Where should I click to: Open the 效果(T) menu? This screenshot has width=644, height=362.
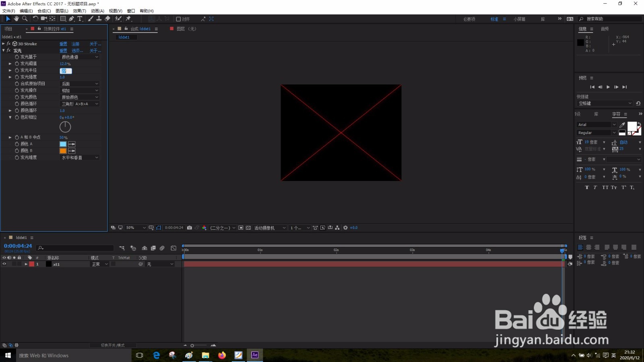coord(79,11)
